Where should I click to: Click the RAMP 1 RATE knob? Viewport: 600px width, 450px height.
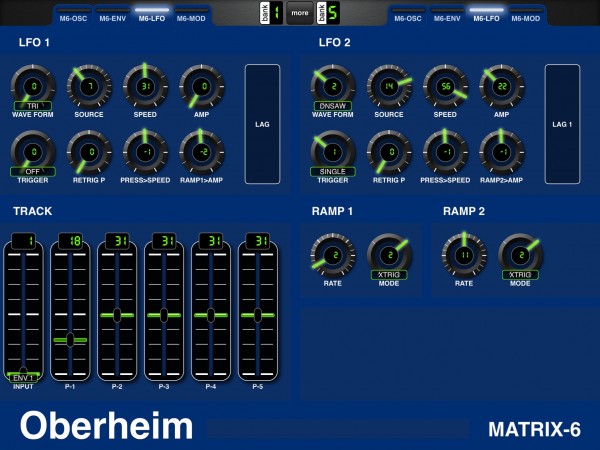[x=333, y=255]
